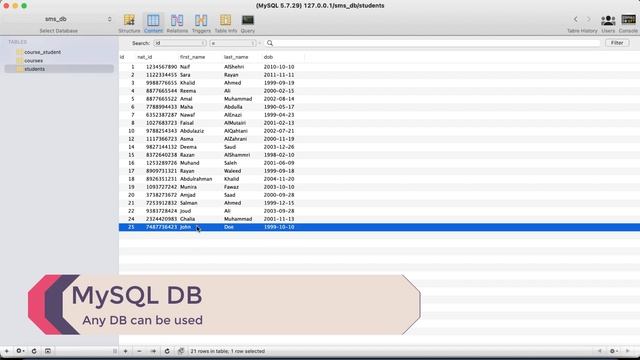
Task: Click the multiple filter icon in the bottom bar
Action: (181, 351)
